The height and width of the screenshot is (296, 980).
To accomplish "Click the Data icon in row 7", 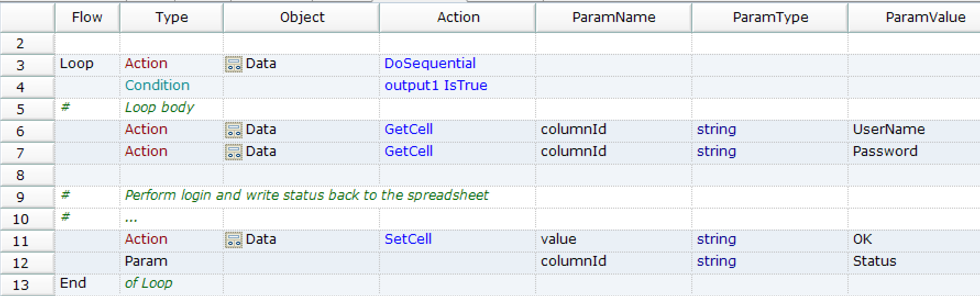I will 234,152.
